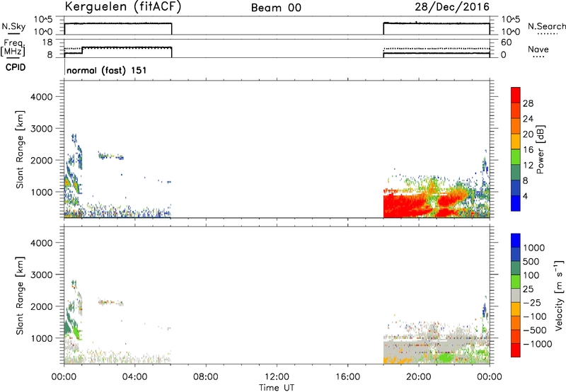
Task: Click the 3000 tick in velocity panel
Action: coord(42,275)
